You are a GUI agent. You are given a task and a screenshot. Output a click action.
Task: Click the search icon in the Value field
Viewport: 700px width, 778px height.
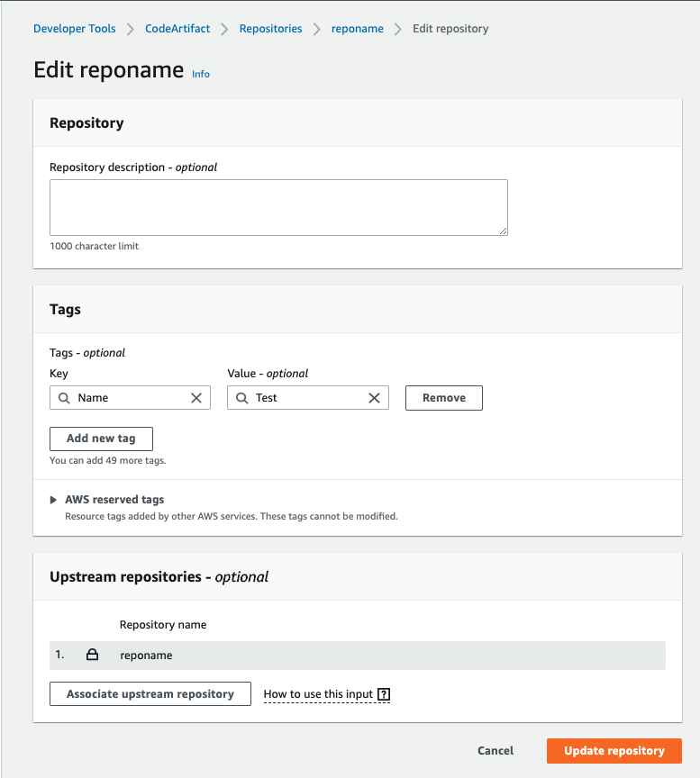[241, 397]
